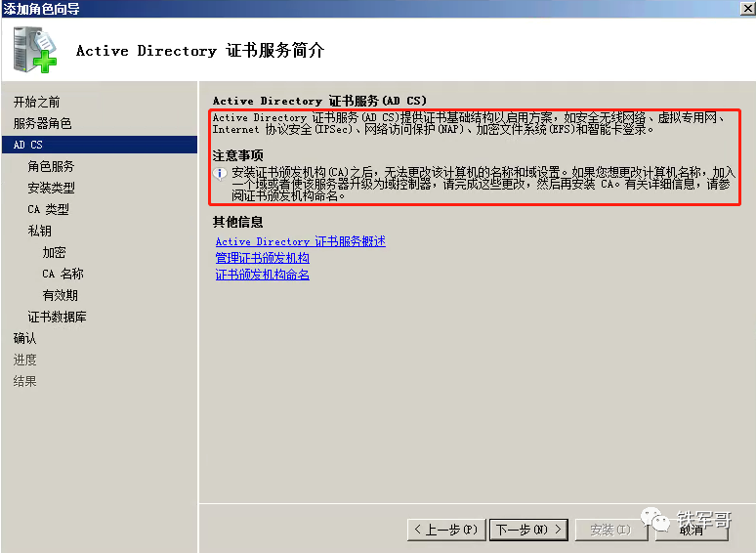756x553 pixels.
Task: Click the info icon beside 注意事项 note
Action: (x=220, y=173)
